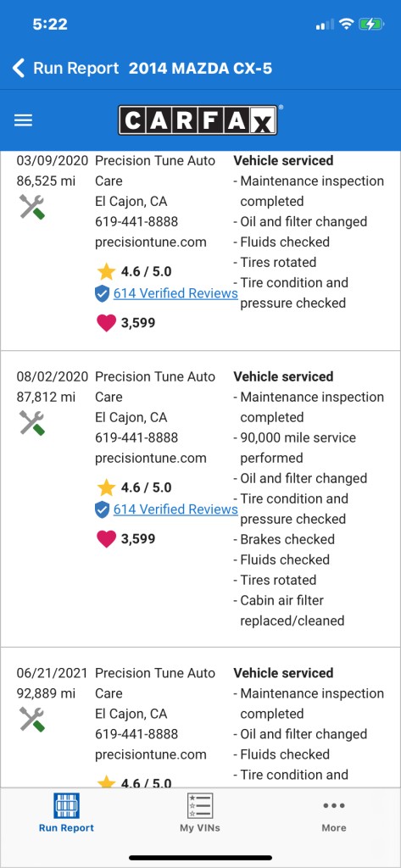Tap the wrench service icon for 08/02/2020
401x868 pixels.
tap(31, 422)
